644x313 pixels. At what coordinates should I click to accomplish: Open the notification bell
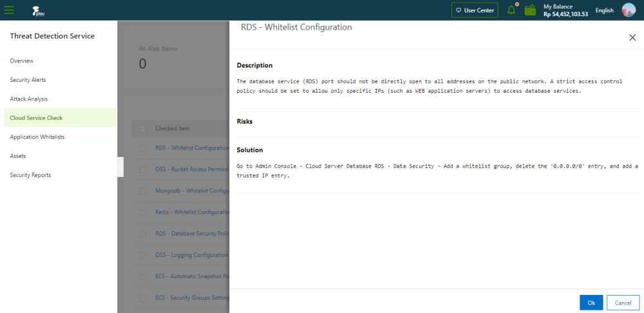tap(512, 10)
